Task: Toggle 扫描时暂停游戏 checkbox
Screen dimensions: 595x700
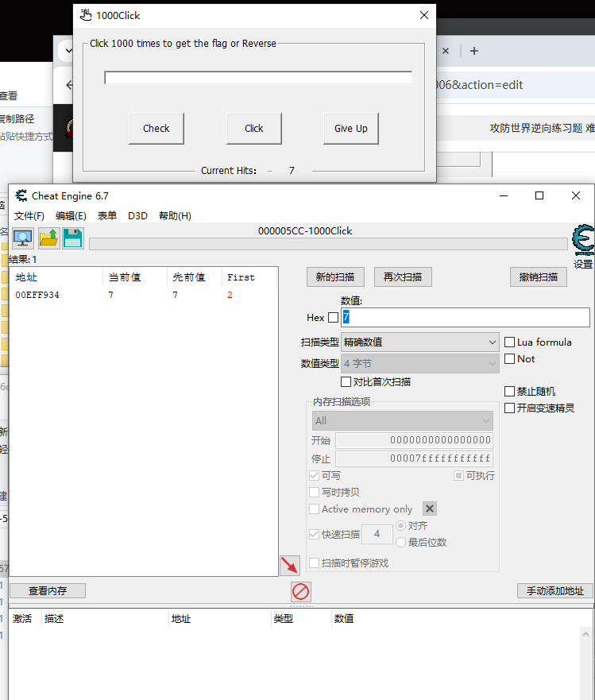Action: coord(315,563)
